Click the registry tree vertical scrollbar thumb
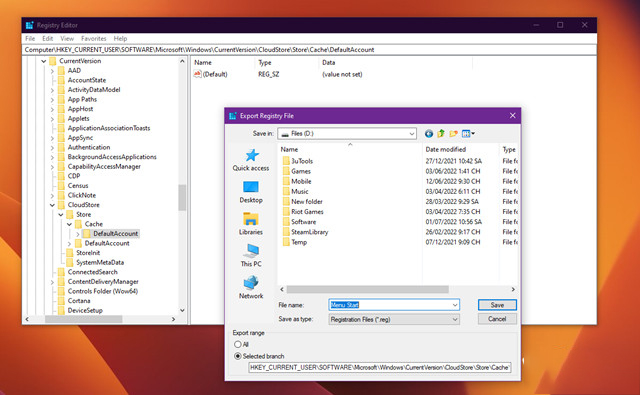The width and height of the screenshot is (640, 395). pyautogui.click(x=182, y=198)
